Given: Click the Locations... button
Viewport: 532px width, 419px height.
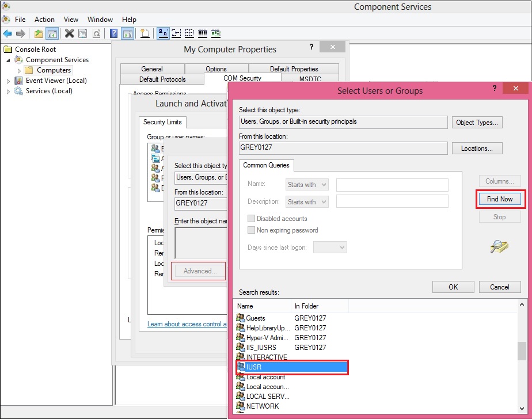Looking at the screenshot, I should (477, 148).
